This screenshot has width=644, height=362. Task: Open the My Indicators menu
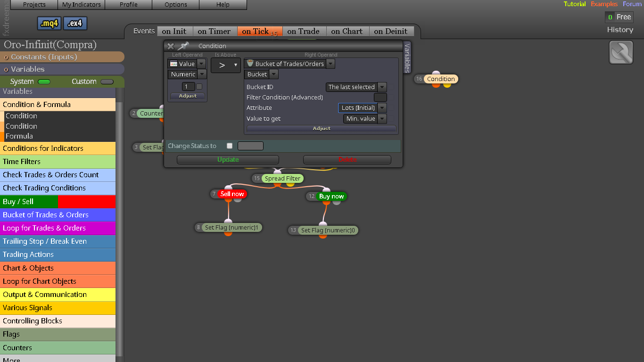point(82,5)
